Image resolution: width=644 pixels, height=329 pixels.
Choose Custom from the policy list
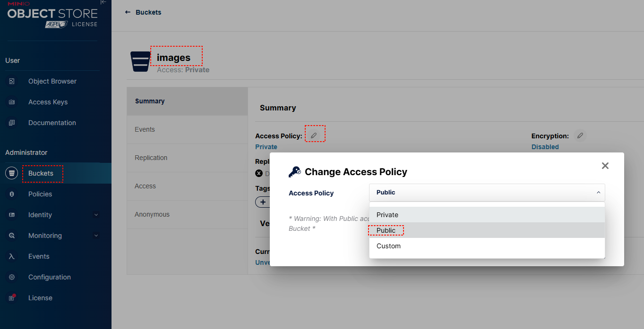[388, 246]
